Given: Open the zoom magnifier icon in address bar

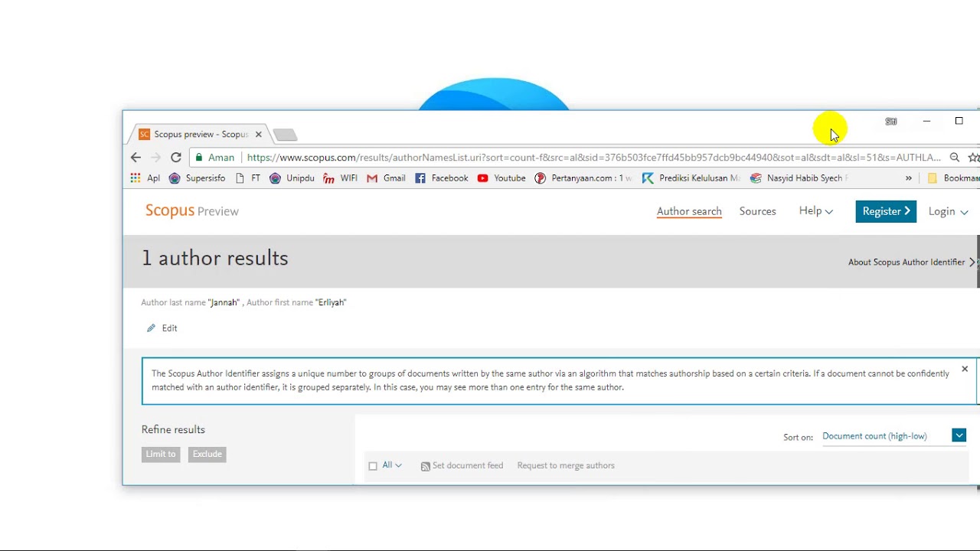Looking at the screenshot, I should [x=955, y=158].
